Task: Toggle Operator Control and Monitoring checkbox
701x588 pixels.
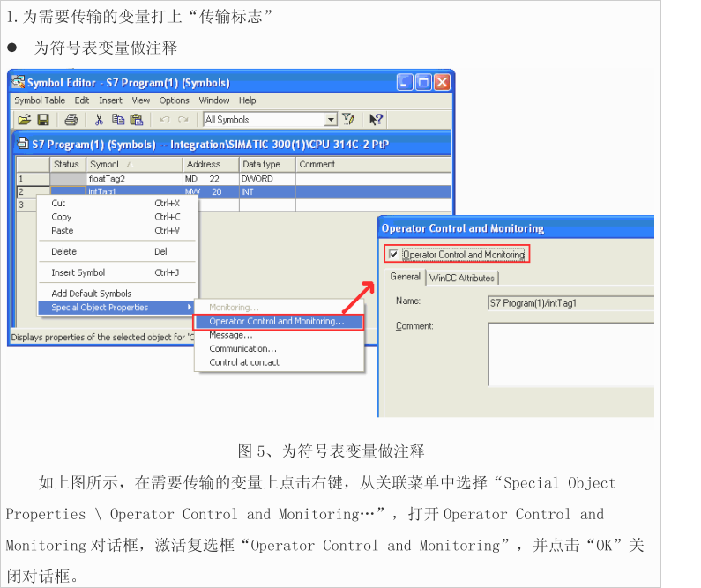Action: tap(393, 254)
